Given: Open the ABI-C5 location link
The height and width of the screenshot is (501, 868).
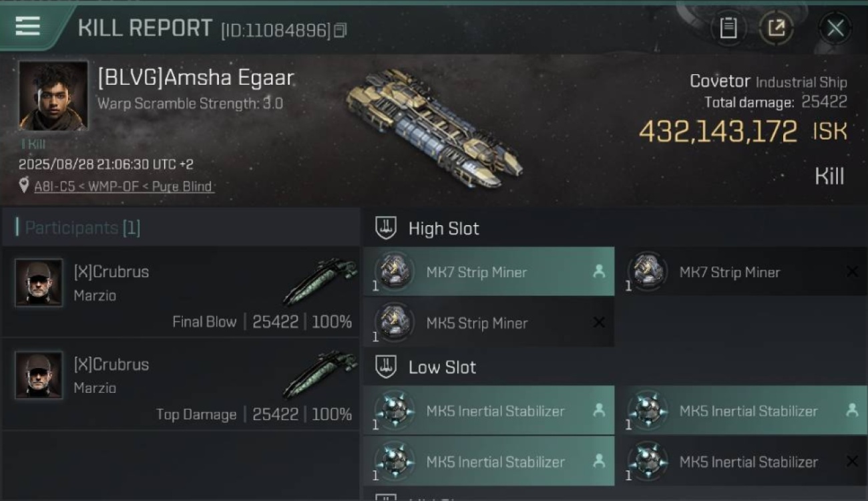Looking at the screenshot, I should click(54, 186).
